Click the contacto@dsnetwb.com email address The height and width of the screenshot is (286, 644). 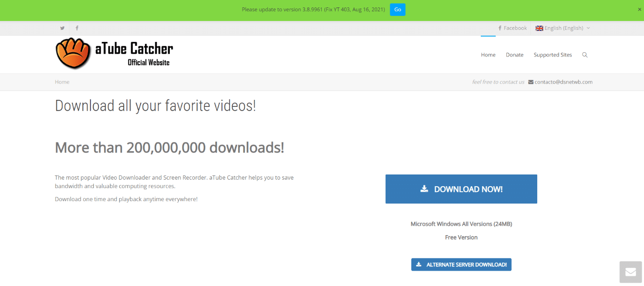click(x=563, y=82)
